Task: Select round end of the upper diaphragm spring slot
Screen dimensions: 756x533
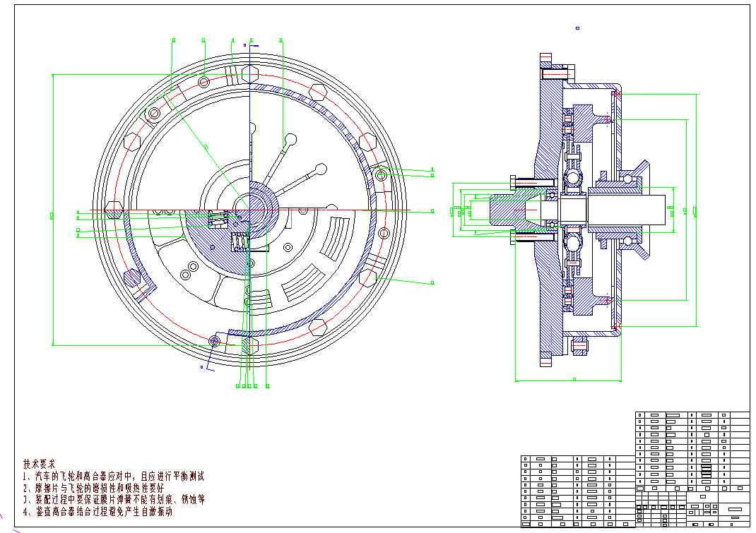Action: [x=290, y=138]
